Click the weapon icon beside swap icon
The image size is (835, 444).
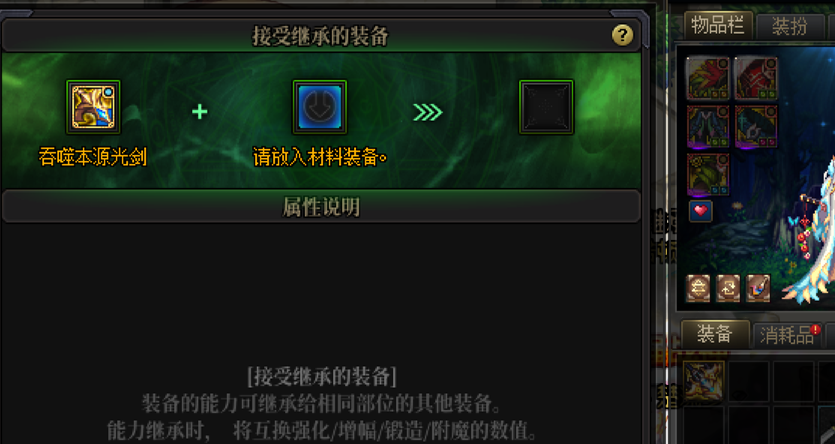[758, 288]
